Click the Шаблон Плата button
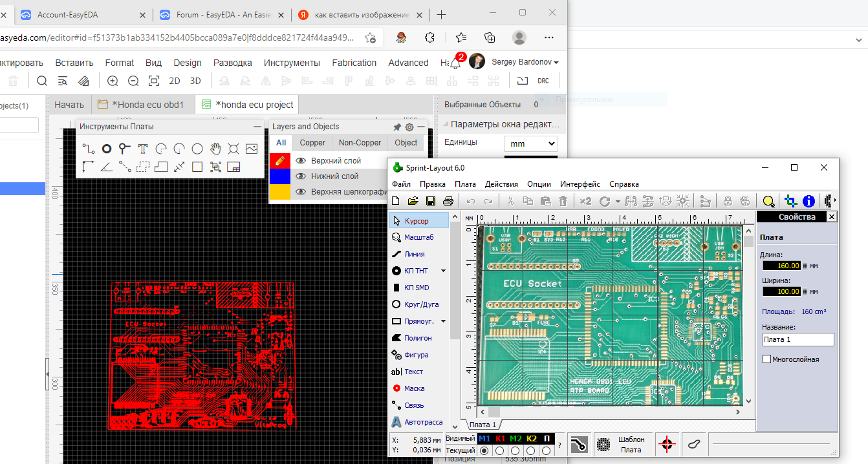Viewport: 868px width, 464px height. click(x=622, y=445)
